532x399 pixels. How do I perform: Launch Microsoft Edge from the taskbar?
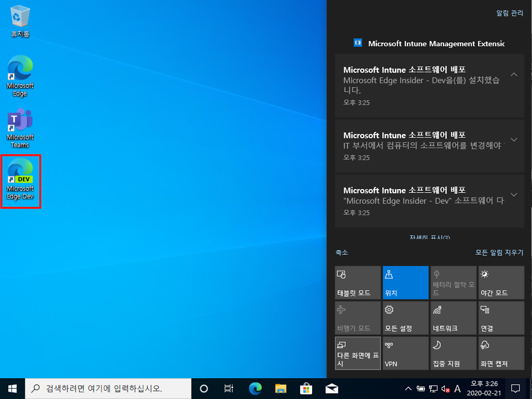point(255,389)
